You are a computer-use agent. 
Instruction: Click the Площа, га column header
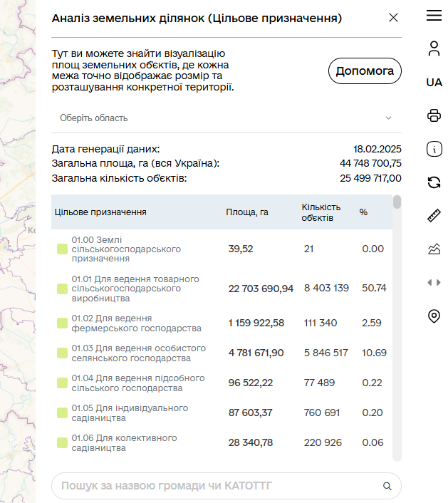247,212
